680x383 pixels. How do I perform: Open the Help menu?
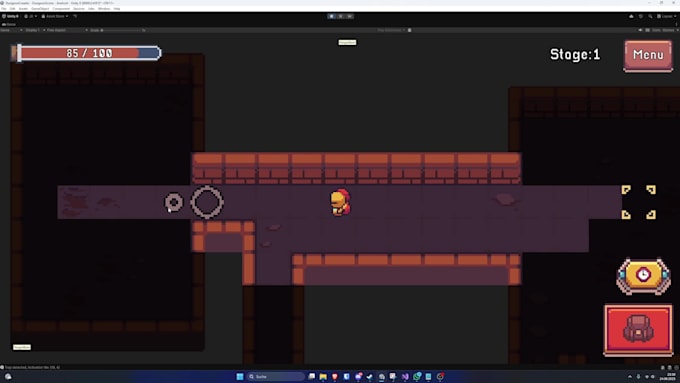click(117, 9)
